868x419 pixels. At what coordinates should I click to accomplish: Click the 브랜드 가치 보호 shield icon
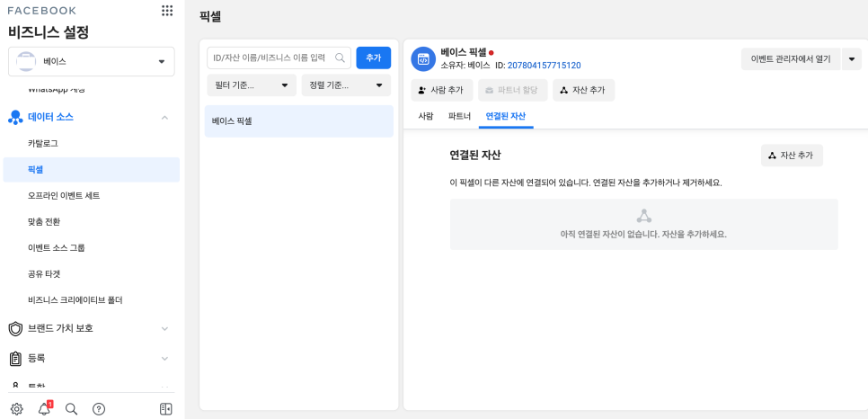pyautogui.click(x=15, y=329)
